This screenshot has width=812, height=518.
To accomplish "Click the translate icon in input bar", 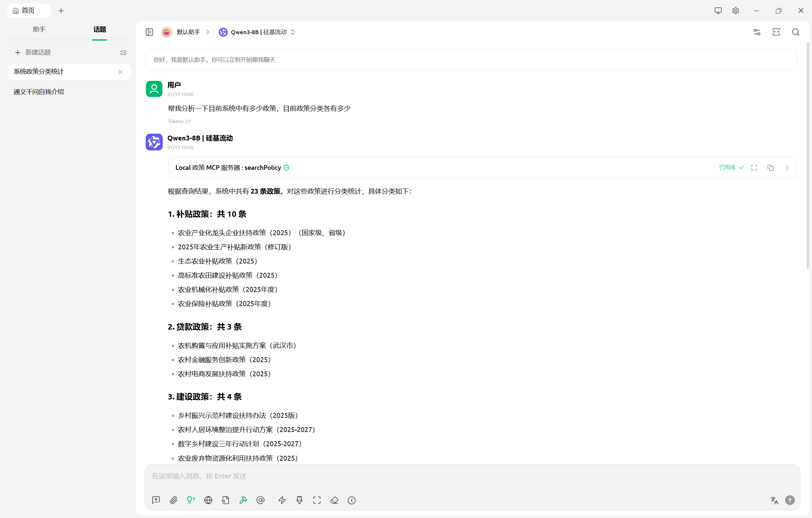I will pyautogui.click(x=774, y=500).
